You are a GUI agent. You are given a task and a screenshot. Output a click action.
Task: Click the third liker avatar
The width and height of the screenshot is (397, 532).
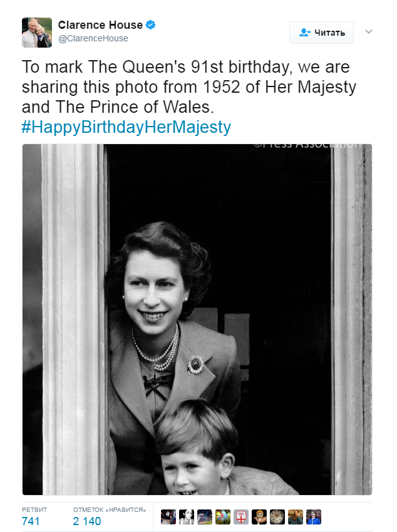(205, 517)
